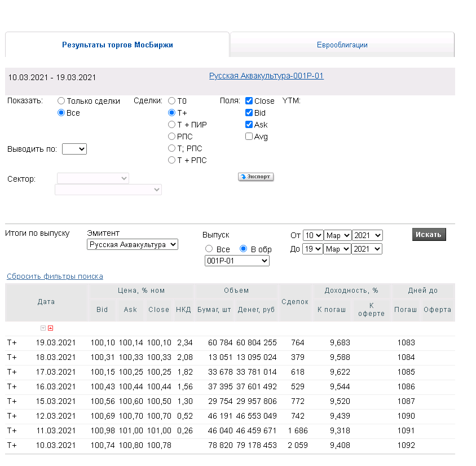The image size is (476, 466).
Task: Uncheck the Bid field checkbox
Action: coord(249,113)
